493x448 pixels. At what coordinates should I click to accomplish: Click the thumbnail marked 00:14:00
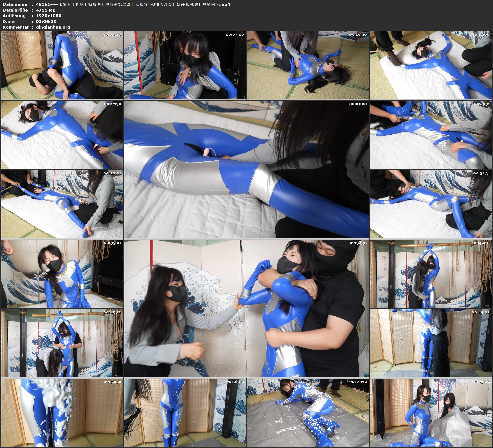pyautogui.click(x=431, y=65)
